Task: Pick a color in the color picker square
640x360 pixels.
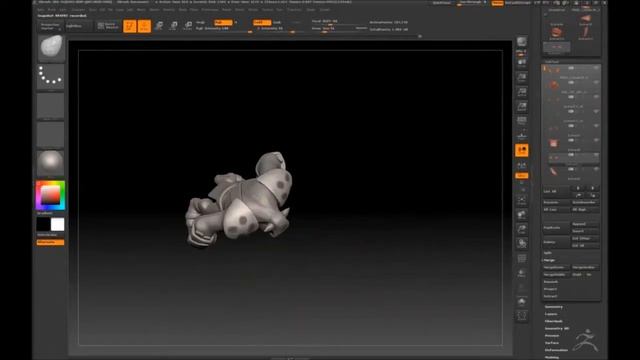Action: (x=50, y=195)
